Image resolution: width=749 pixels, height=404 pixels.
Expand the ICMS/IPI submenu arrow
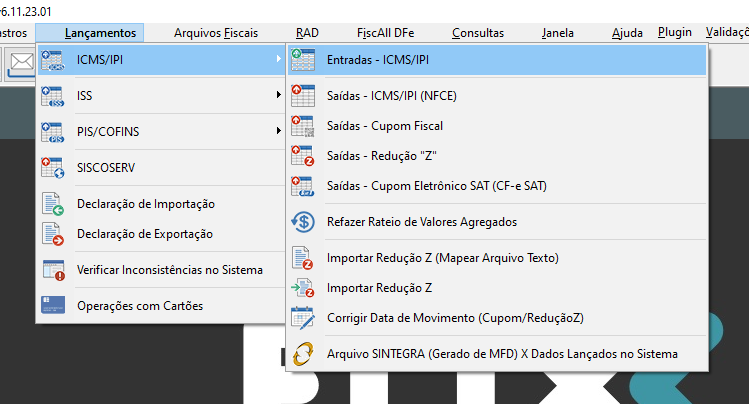[x=278, y=59]
